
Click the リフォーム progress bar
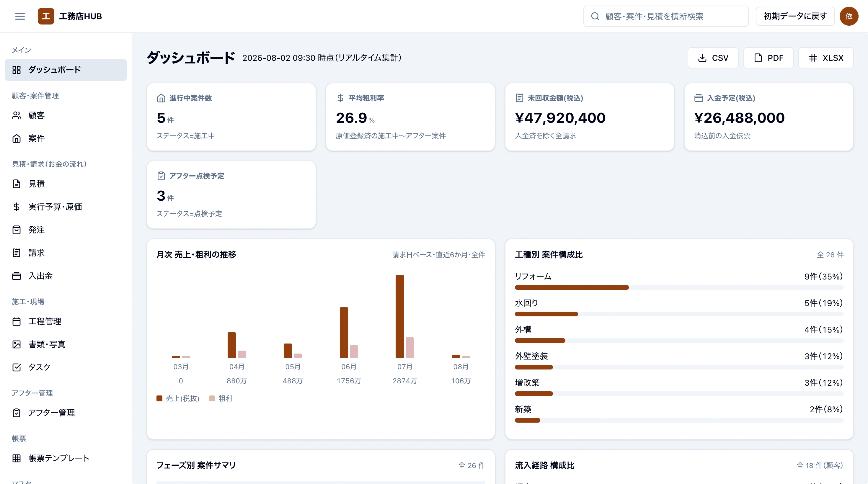coord(679,287)
